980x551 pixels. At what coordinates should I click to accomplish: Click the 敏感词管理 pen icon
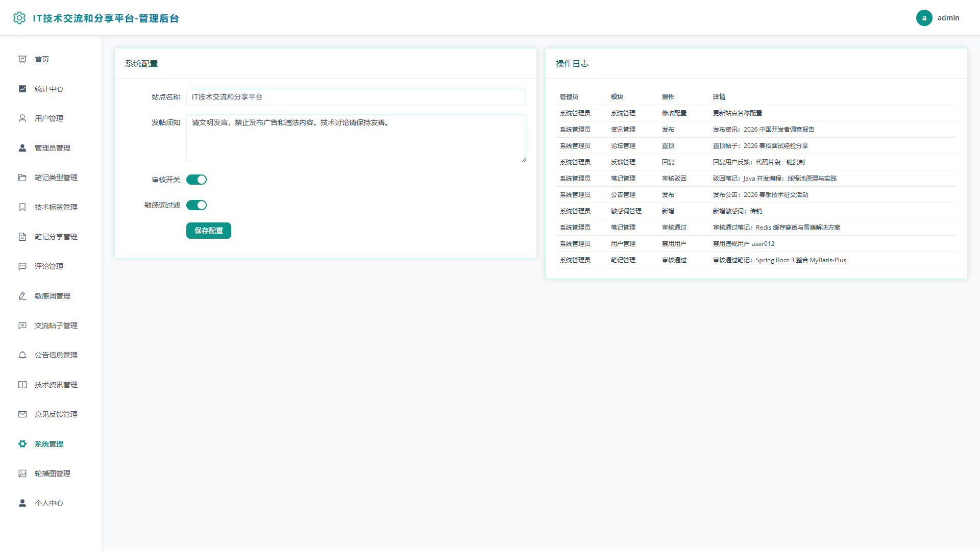point(22,296)
